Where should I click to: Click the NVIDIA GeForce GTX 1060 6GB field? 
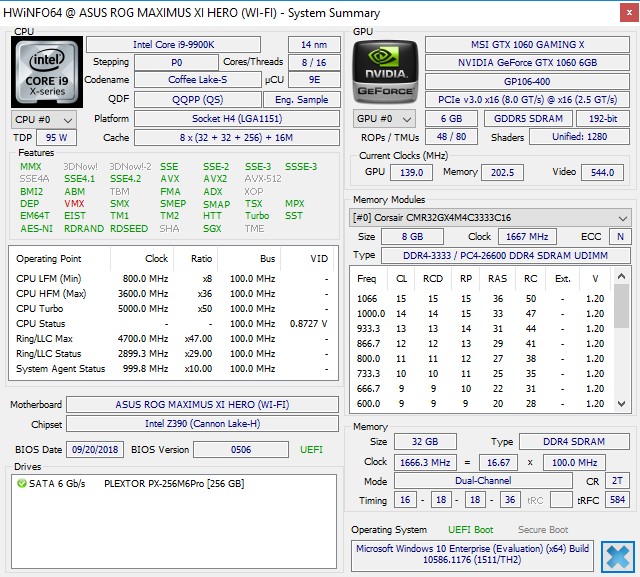click(527, 62)
